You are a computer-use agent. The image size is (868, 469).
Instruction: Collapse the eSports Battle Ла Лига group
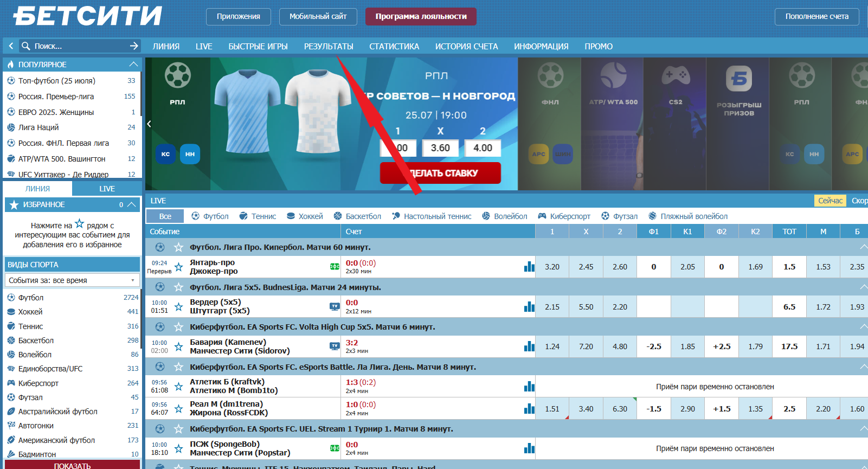tap(863, 367)
